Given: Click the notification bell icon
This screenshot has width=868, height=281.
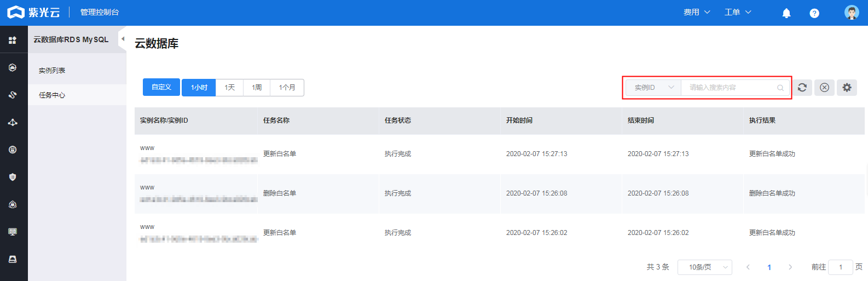Looking at the screenshot, I should point(786,13).
